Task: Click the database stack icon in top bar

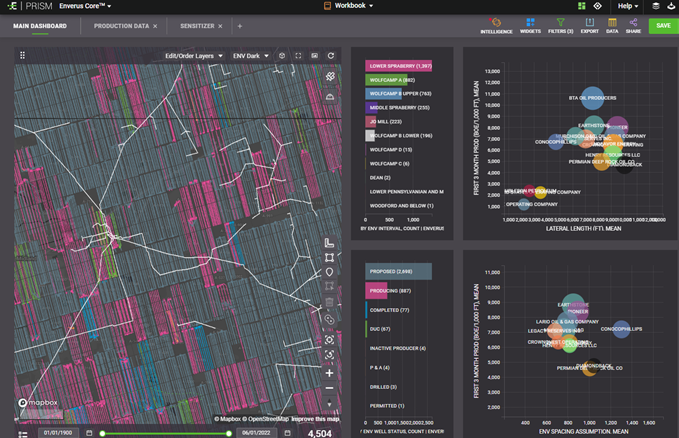Action: coord(656,6)
